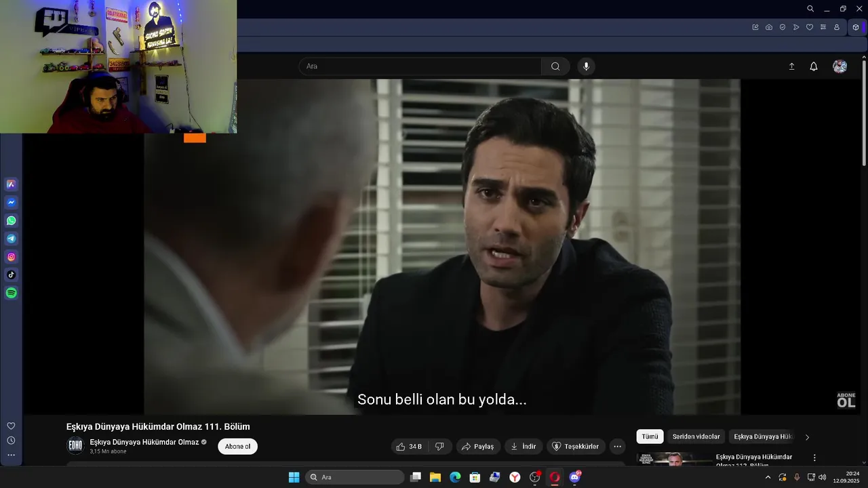Open OBS Studio from taskbar
The image size is (868, 488).
(x=535, y=477)
